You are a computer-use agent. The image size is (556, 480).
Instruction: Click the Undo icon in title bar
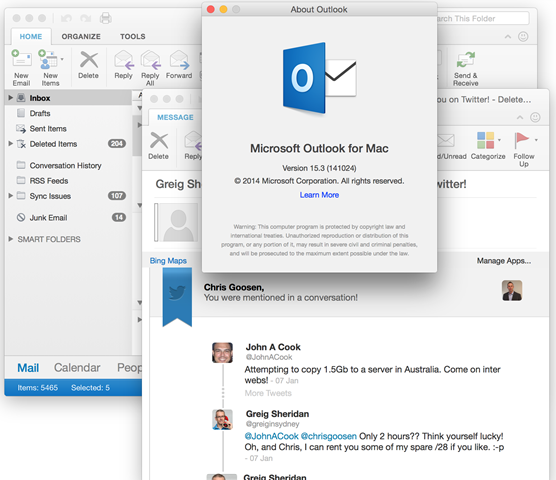[x=66, y=18]
